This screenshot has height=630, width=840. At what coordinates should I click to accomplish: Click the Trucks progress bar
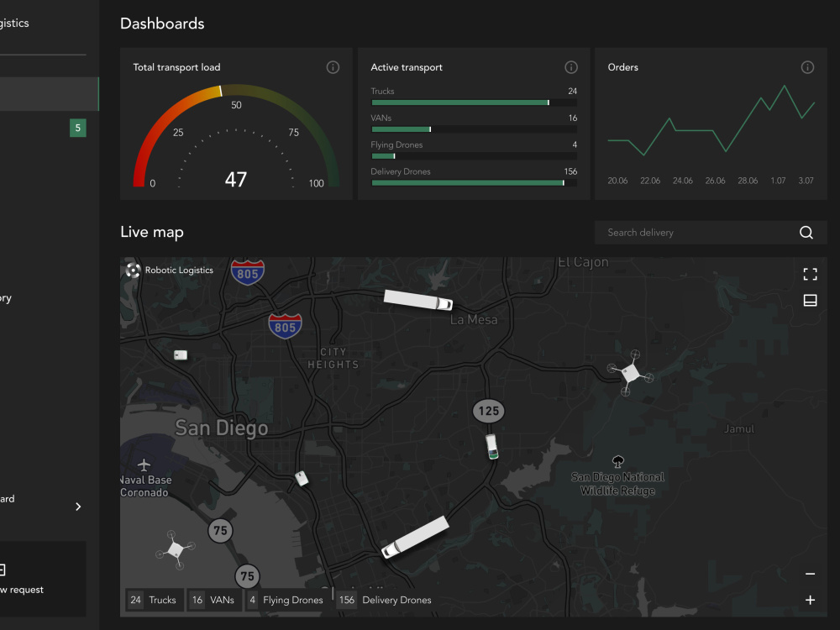click(x=474, y=102)
